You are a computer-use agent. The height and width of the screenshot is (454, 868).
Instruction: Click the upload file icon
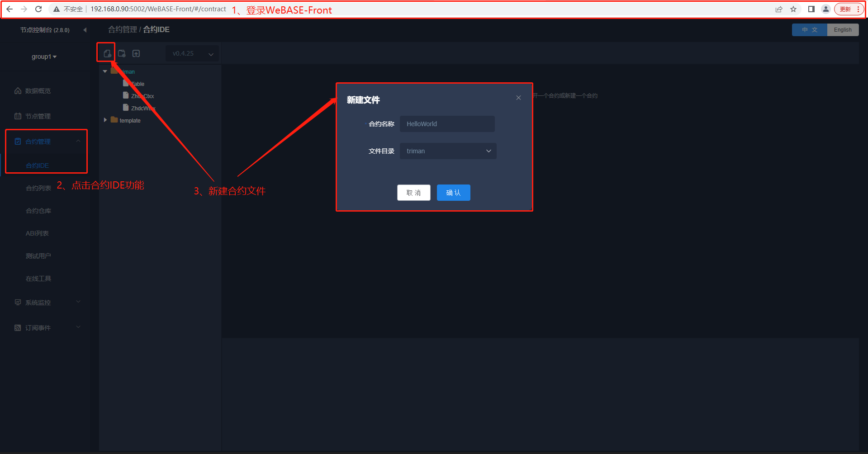[136, 53]
